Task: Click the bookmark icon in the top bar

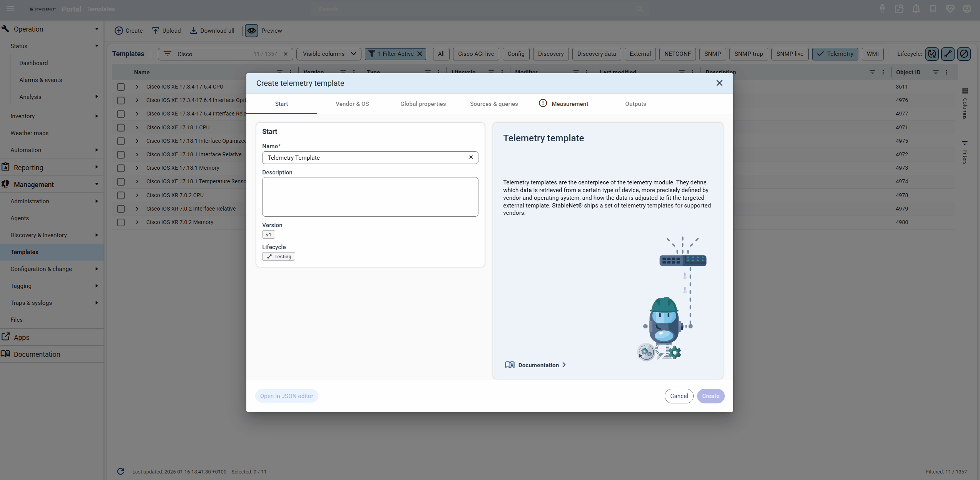Action: [933, 9]
